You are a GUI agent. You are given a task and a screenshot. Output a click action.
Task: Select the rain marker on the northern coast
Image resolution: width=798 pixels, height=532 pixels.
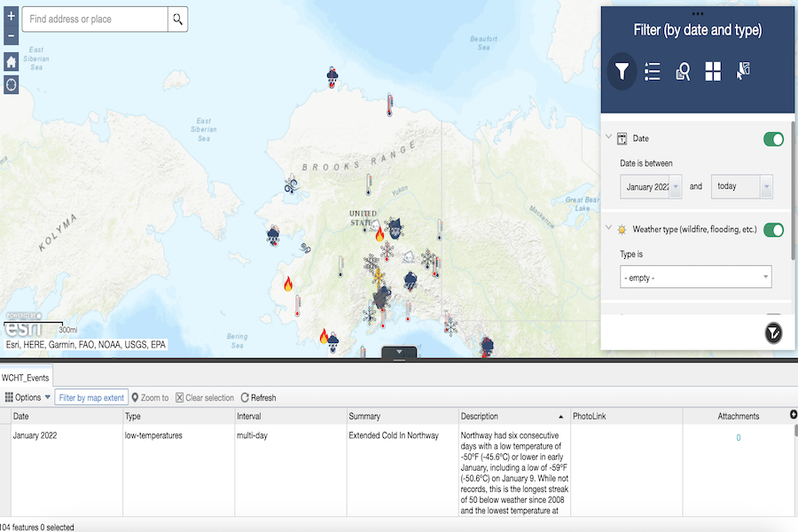(x=332, y=77)
